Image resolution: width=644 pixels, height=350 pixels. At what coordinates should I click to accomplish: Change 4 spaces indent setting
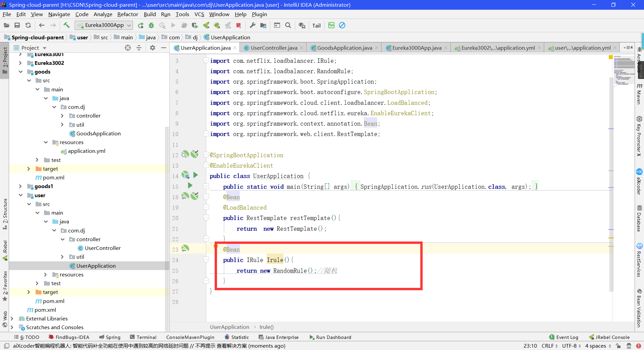click(598, 346)
